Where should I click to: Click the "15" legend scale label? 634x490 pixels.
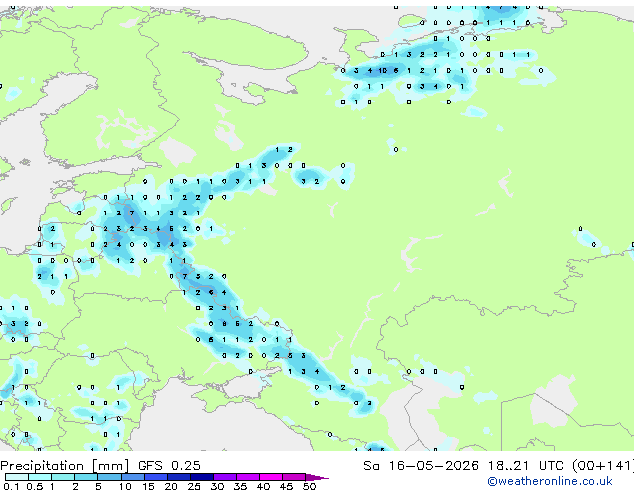[148, 486]
